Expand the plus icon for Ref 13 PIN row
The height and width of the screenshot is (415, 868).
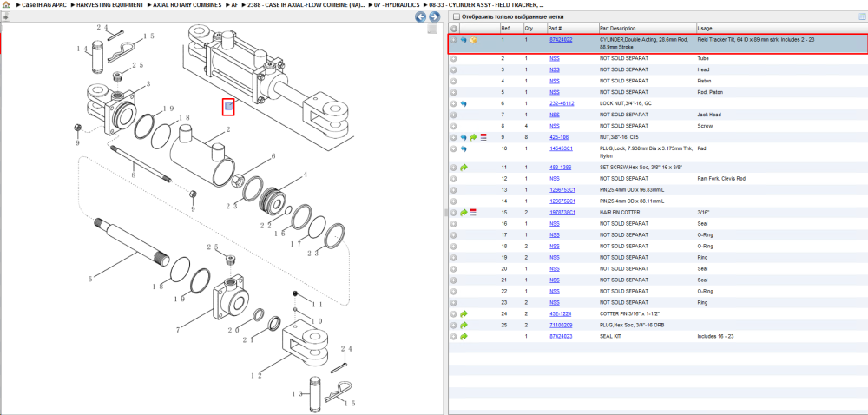[454, 190]
